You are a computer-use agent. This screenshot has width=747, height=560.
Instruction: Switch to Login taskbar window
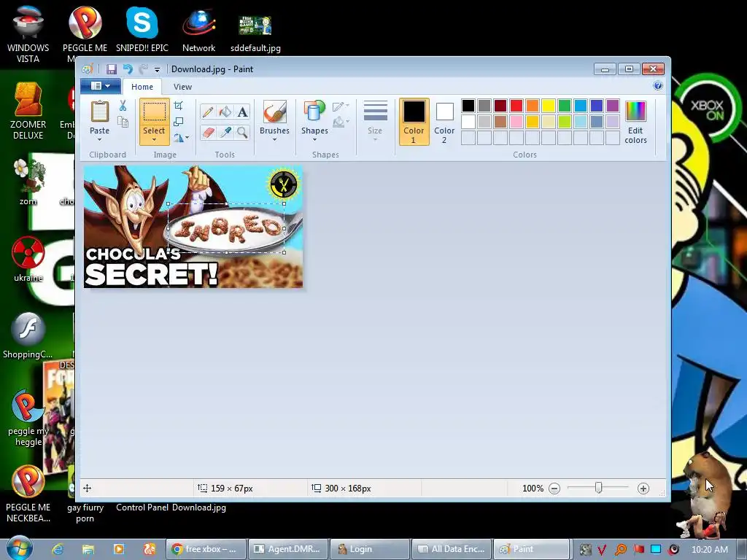370,549
